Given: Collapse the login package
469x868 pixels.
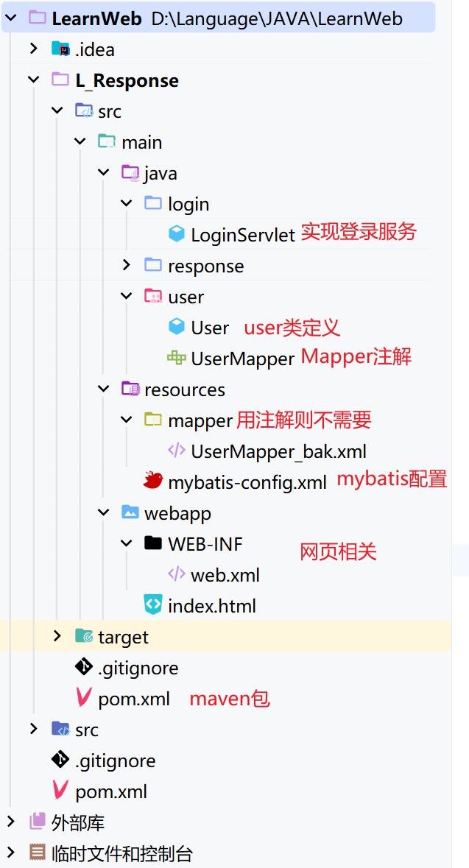Looking at the screenshot, I should [127, 203].
